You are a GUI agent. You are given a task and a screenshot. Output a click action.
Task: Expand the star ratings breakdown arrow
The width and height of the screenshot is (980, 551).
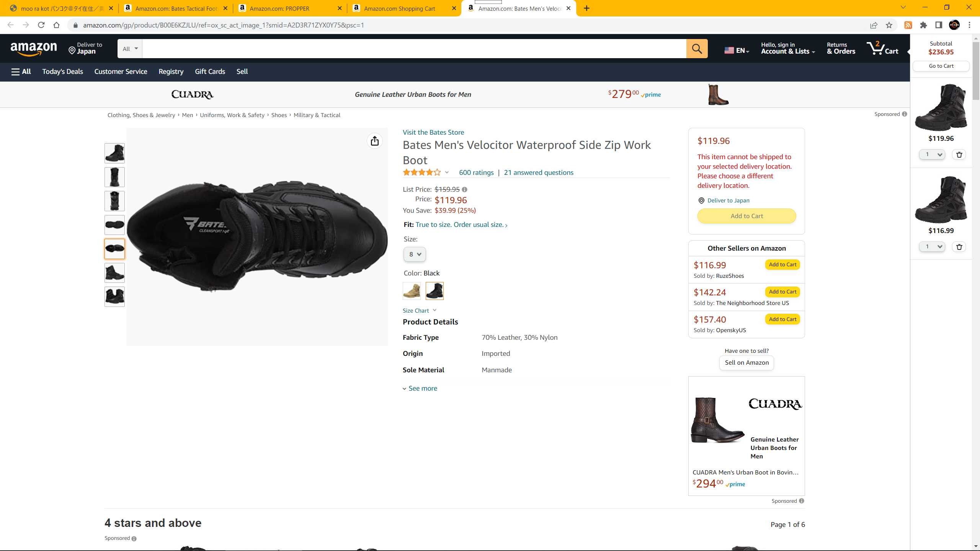[x=447, y=173]
